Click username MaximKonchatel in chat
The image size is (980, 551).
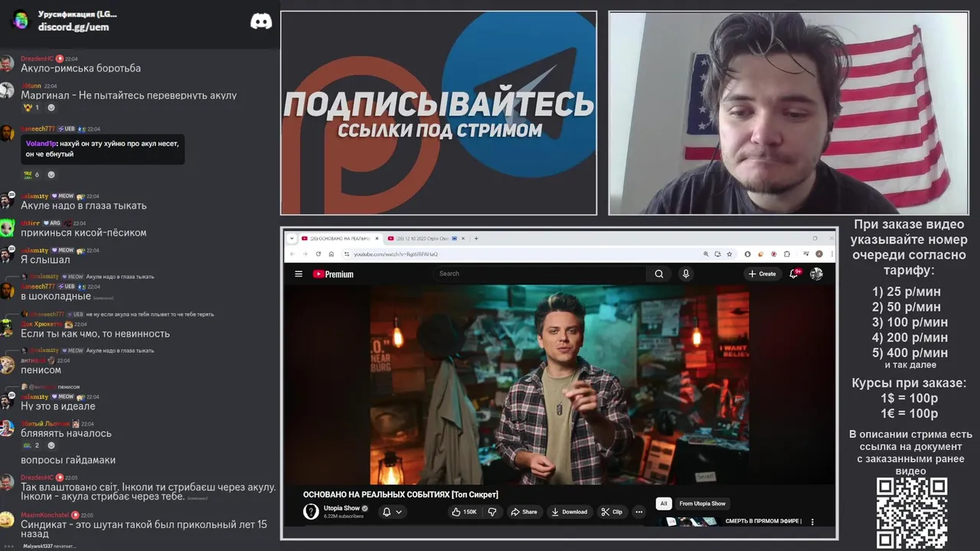click(45, 515)
